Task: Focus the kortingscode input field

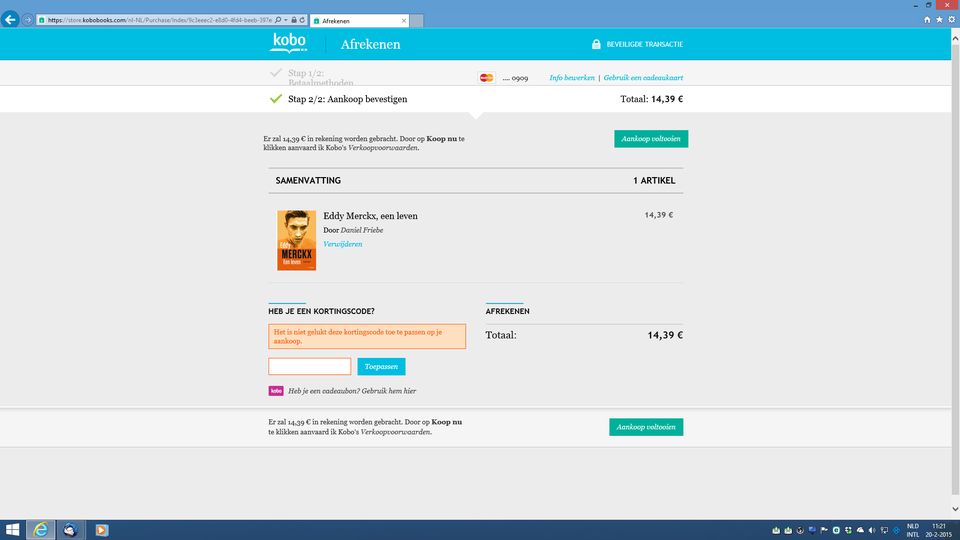Action: pos(310,366)
